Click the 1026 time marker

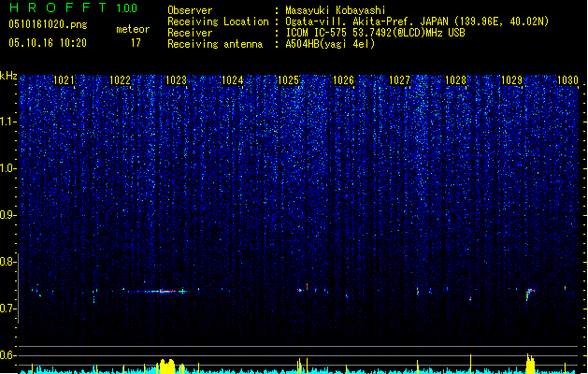(x=343, y=80)
